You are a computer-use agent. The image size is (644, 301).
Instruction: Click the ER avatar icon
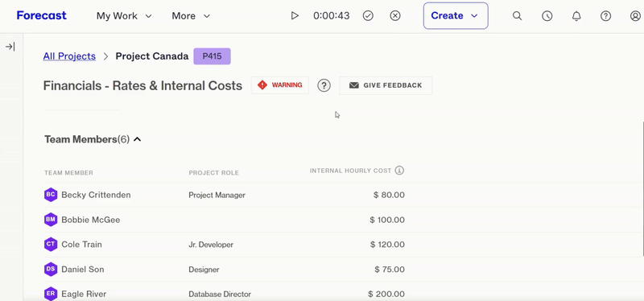pos(51,294)
